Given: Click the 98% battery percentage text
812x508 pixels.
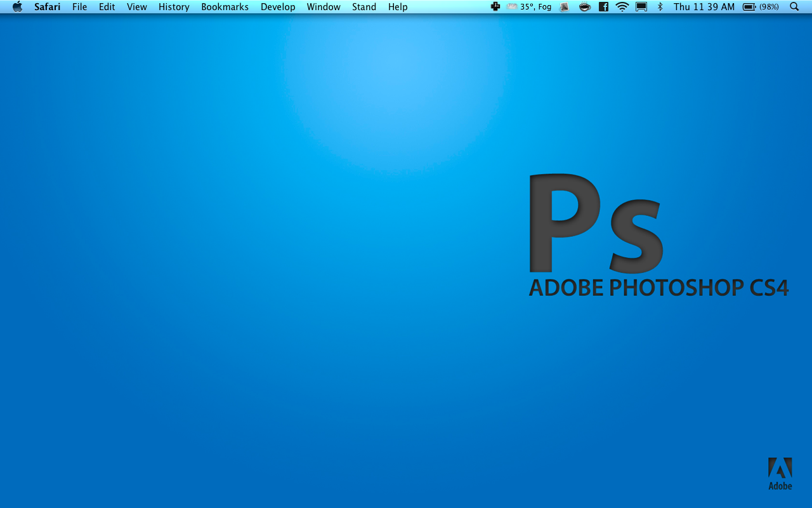Looking at the screenshot, I should click(769, 7).
